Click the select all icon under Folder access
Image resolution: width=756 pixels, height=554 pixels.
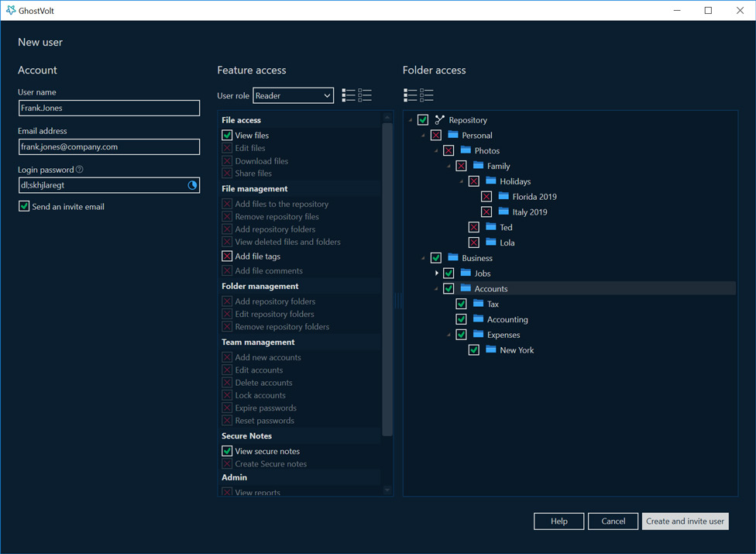tap(410, 95)
